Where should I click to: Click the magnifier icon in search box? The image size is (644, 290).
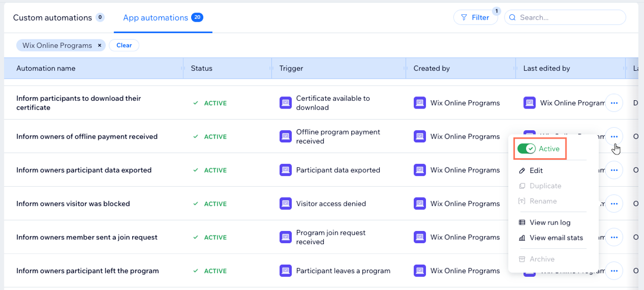click(x=512, y=17)
